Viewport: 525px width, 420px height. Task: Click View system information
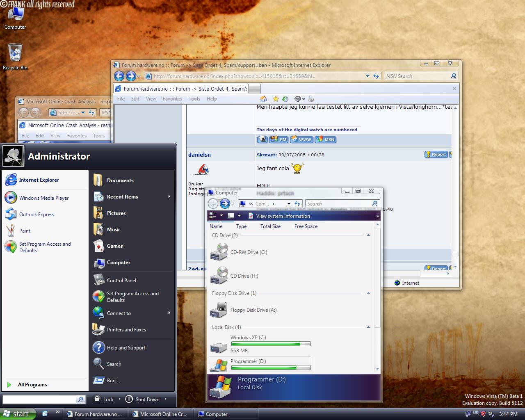click(x=279, y=216)
